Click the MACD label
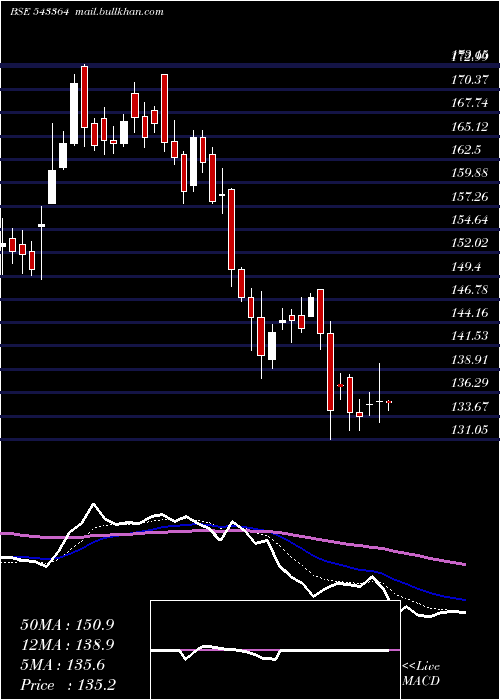Image resolution: width=500 pixels, height=700 pixels. pyautogui.click(x=421, y=681)
